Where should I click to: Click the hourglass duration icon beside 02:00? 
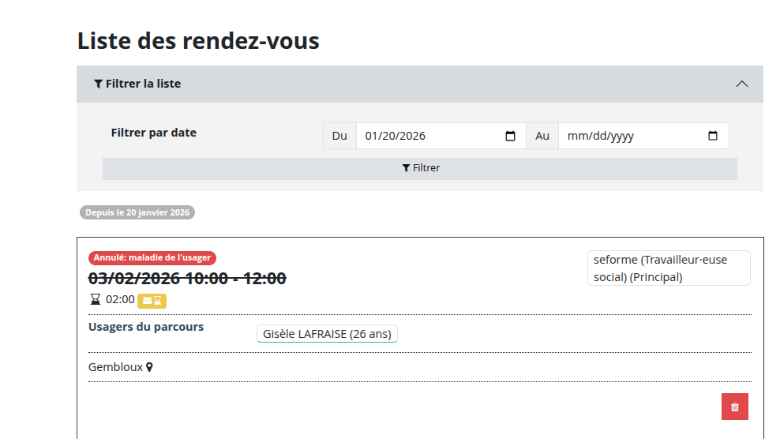96,299
